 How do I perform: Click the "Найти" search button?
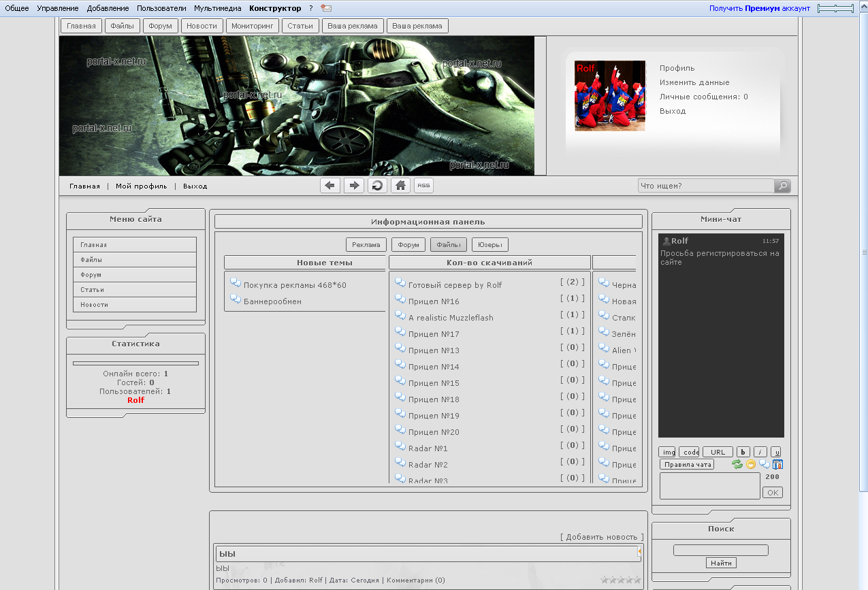[721, 563]
